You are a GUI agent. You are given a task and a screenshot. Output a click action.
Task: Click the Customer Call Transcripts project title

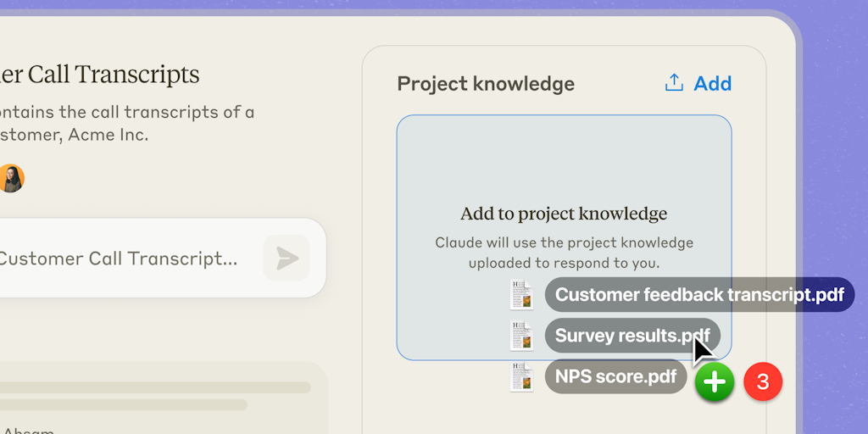(100, 75)
